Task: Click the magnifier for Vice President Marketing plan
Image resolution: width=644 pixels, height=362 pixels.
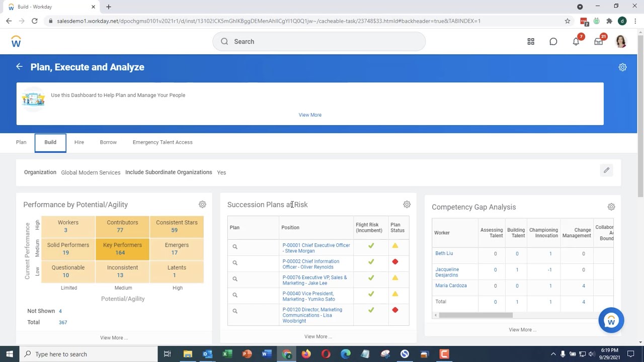Action: (234, 295)
